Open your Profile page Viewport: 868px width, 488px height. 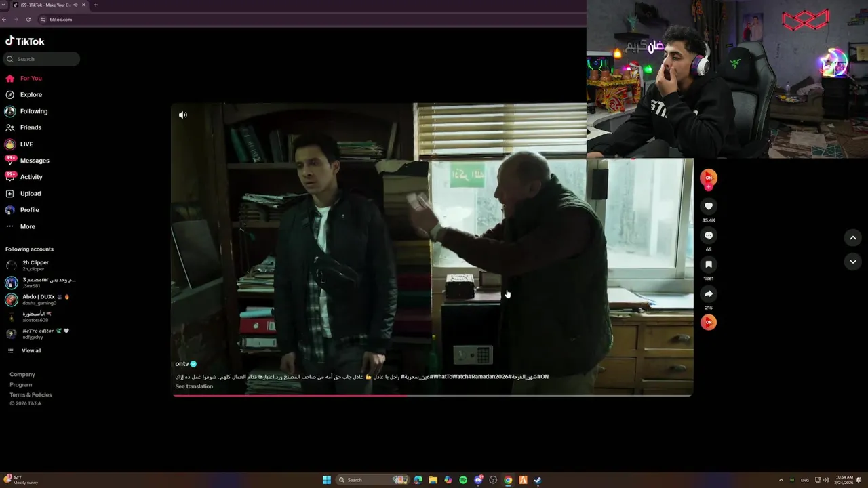click(x=22, y=210)
